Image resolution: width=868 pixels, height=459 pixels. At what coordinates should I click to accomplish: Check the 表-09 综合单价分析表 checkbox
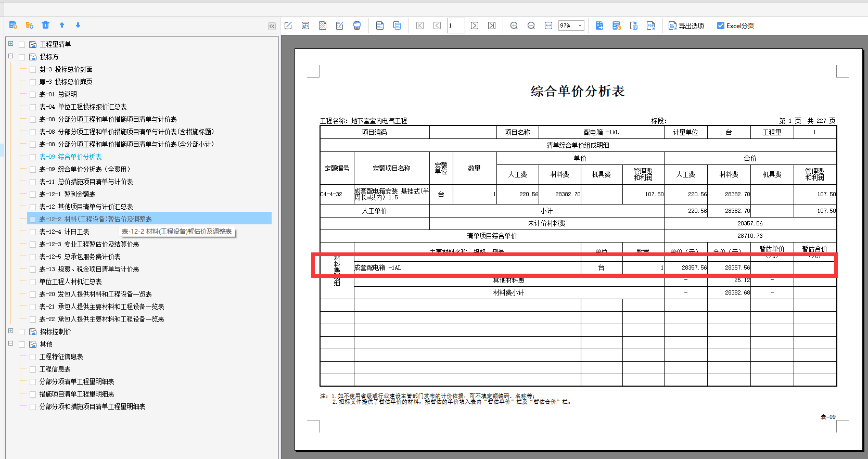33,157
